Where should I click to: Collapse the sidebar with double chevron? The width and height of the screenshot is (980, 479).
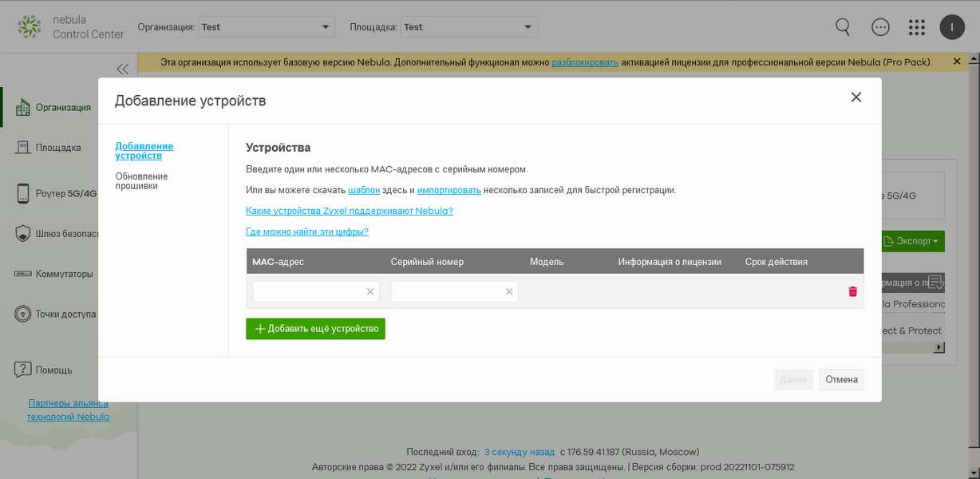(x=122, y=69)
